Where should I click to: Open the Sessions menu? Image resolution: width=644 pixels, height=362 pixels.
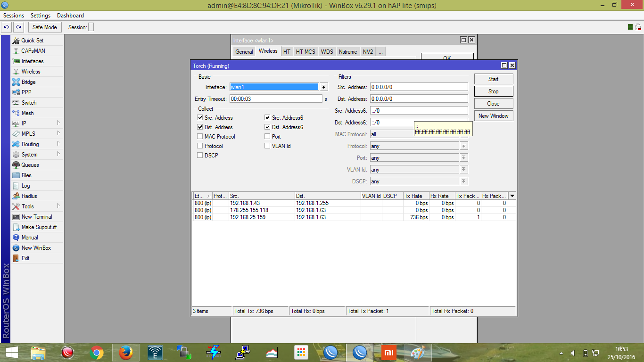pos(14,16)
